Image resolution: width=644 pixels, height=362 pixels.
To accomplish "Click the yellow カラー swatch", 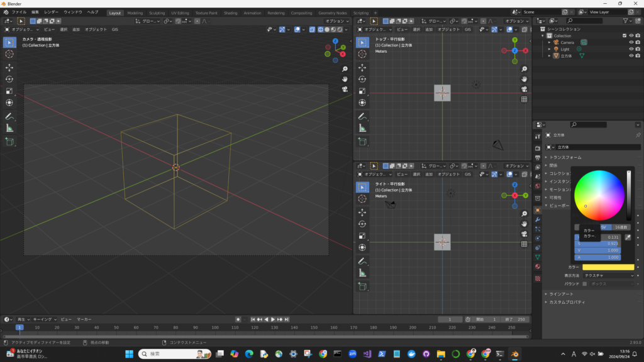I will tap(608, 267).
